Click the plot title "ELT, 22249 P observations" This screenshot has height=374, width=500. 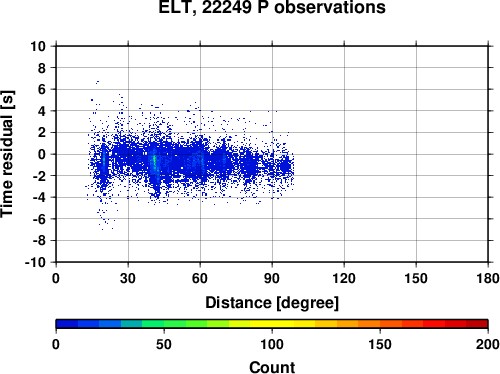tap(272, 7)
